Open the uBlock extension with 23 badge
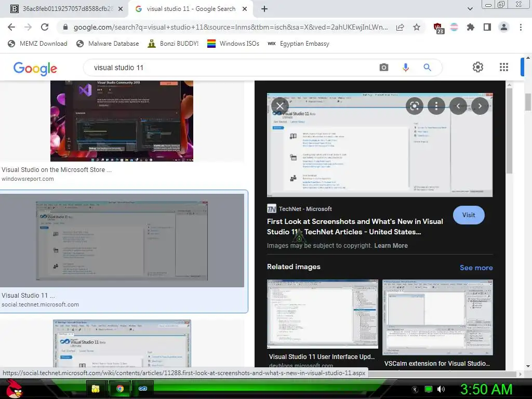 tap(438, 28)
